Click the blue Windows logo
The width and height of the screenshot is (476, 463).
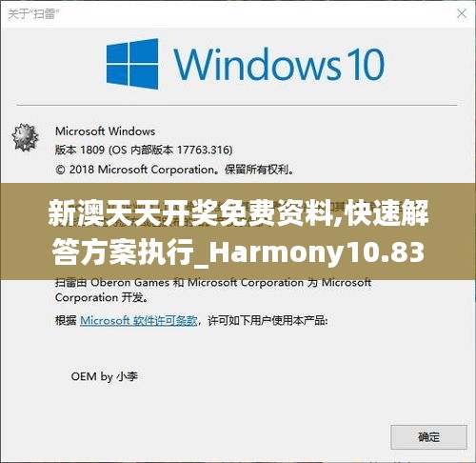132,64
